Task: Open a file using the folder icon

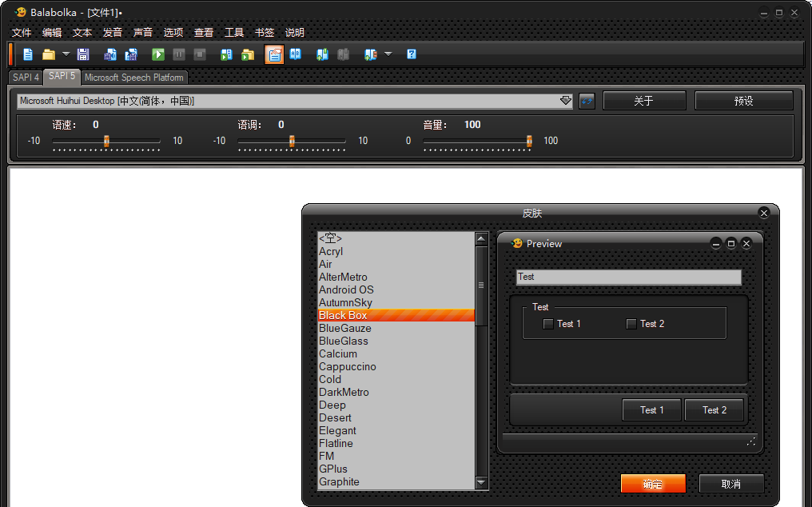Action: click(x=48, y=54)
